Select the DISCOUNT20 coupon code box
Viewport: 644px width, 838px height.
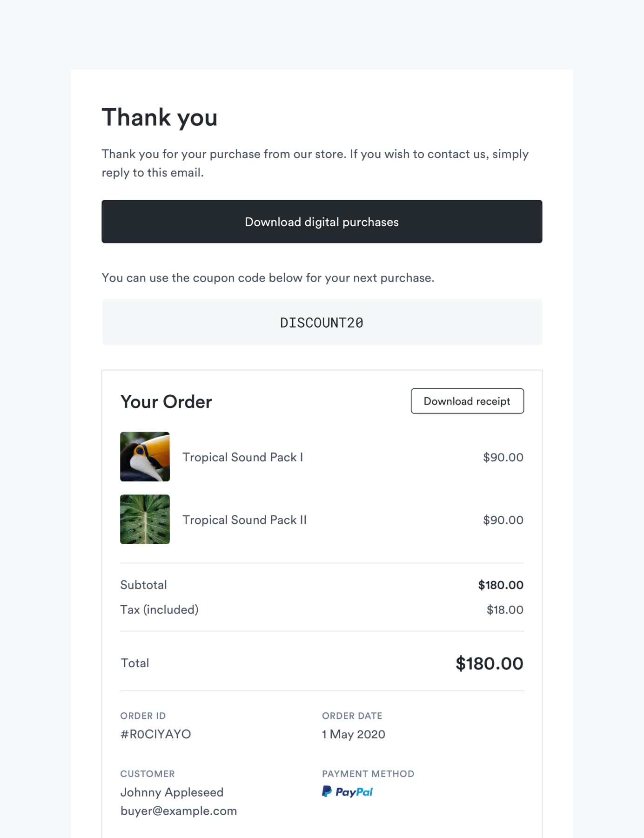322,322
